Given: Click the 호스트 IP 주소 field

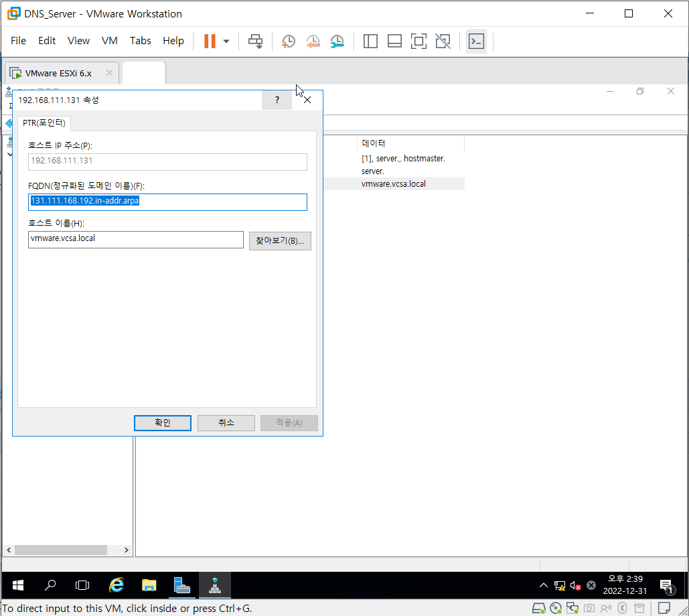Looking at the screenshot, I should pyautogui.click(x=167, y=161).
